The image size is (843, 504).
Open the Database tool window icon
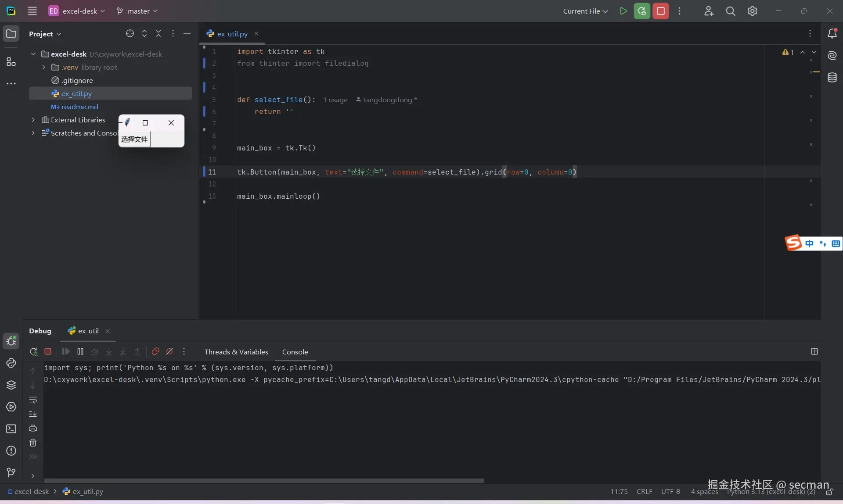(832, 78)
